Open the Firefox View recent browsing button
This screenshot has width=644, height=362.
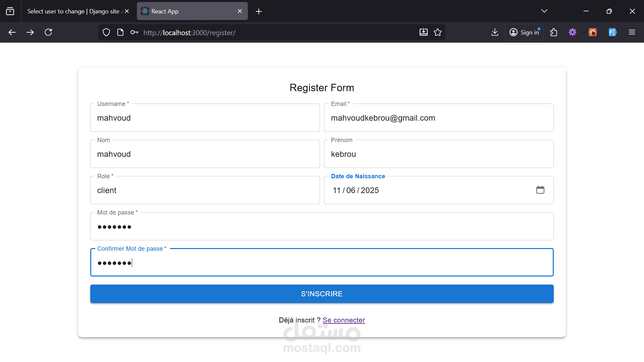pyautogui.click(x=10, y=11)
